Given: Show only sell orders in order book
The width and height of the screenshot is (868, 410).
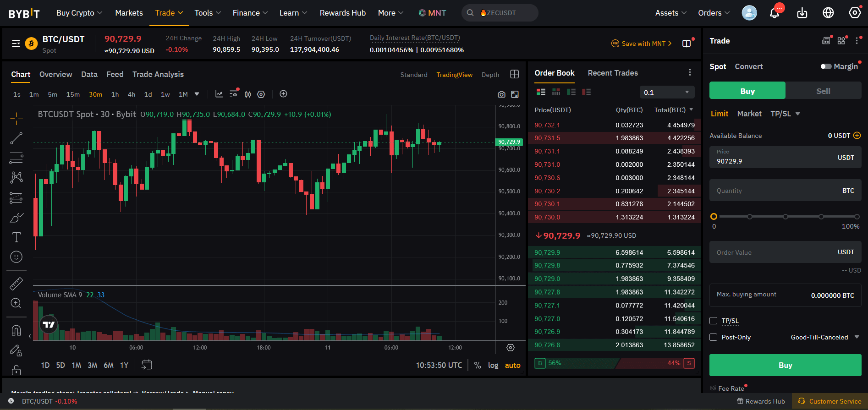Looking at the screenshot, I should (586, 92).
